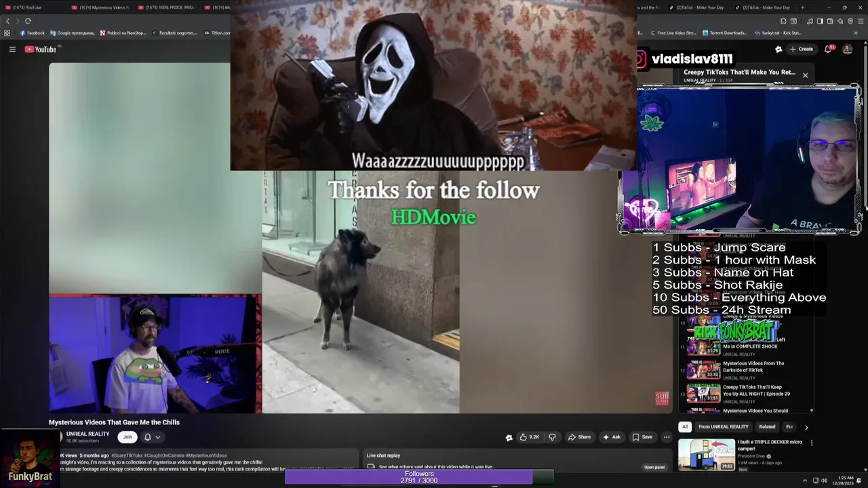Open a new browser tab with plus button
Viewport: 868px width, 488px height.
(802, 7)
